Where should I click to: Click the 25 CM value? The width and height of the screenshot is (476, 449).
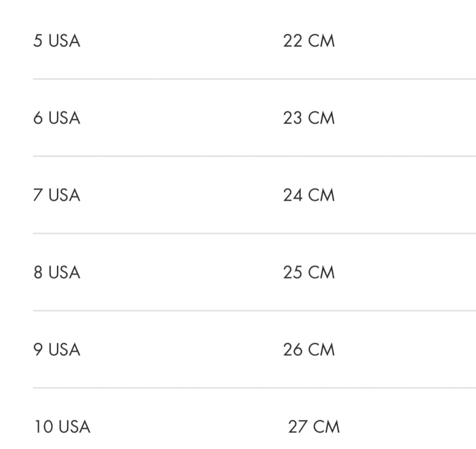point(309,272)
